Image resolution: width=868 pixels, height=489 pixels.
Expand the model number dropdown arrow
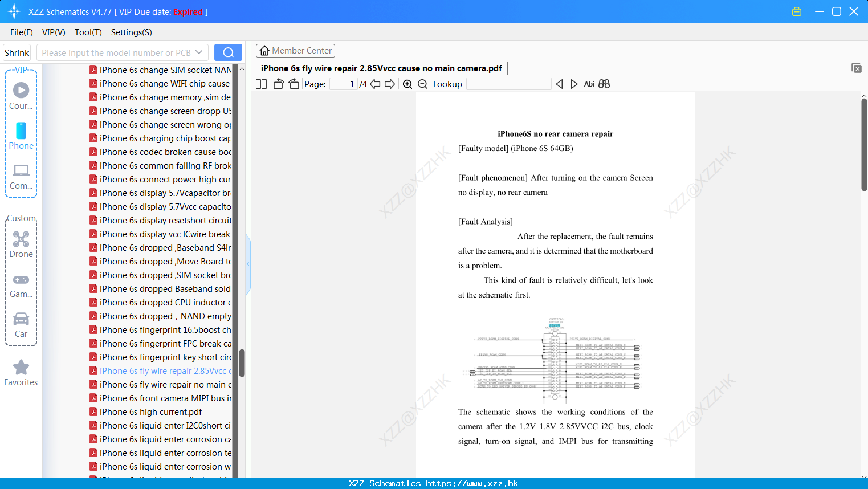pyautogui.click(x=199, y=52)
